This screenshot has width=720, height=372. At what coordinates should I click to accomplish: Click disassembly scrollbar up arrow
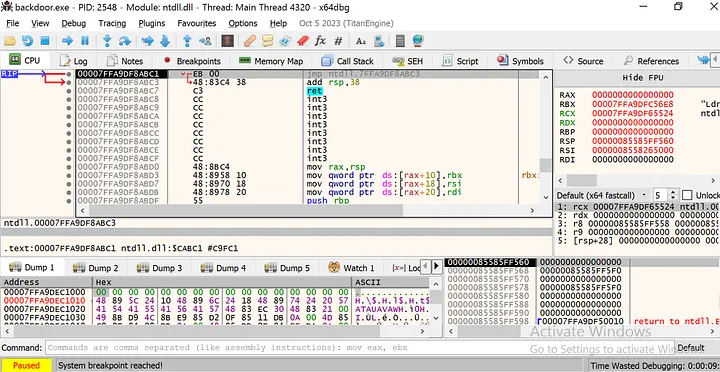(x=546, y=77)
